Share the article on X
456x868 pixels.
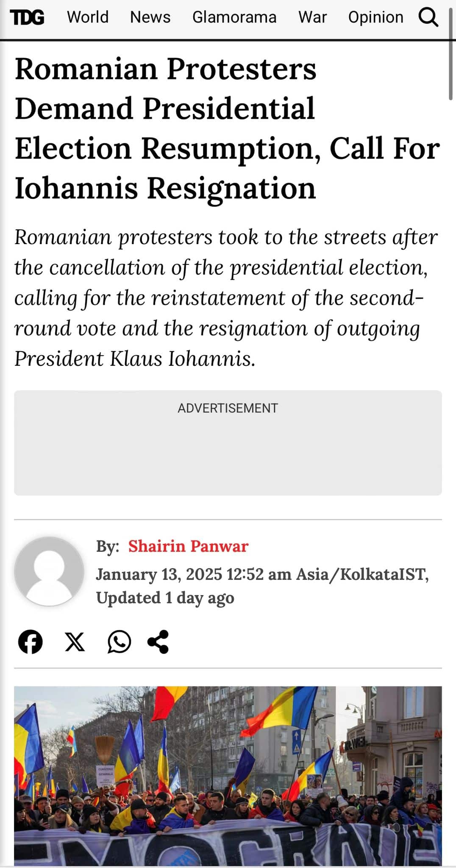[75, 642]
